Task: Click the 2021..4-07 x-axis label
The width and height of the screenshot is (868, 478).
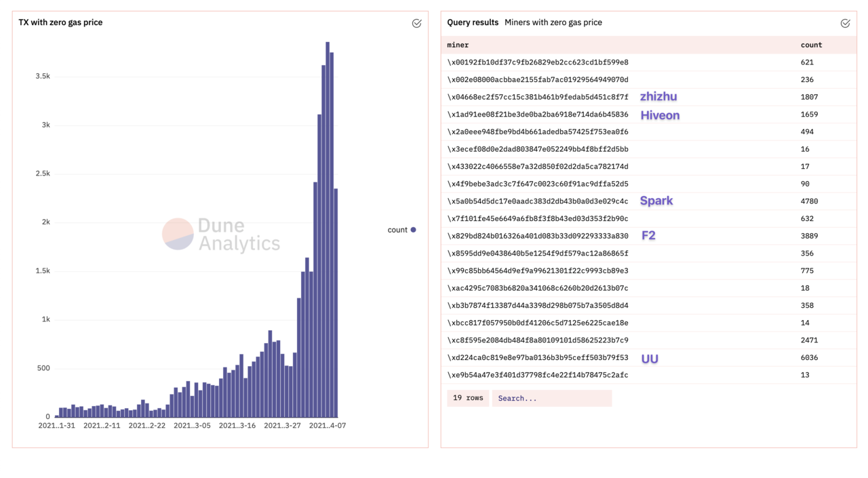Action: point(327,426)
